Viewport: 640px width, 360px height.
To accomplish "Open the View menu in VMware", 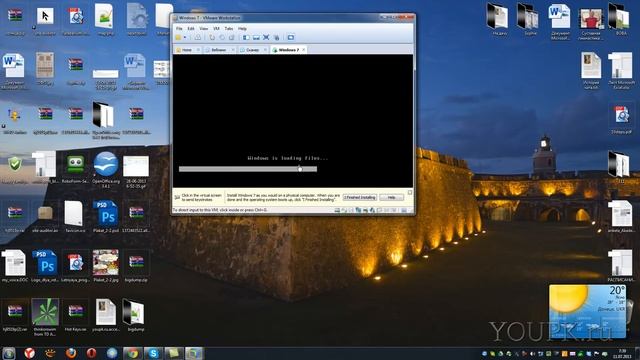I will pyautogui.click(x=203, y=29).
